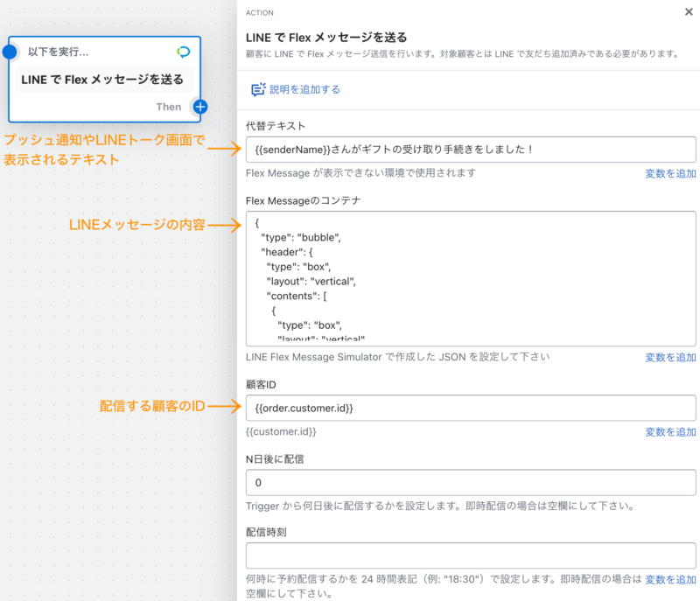
Task: Click the note icon beside 説明を追加する
Action: 258,90
